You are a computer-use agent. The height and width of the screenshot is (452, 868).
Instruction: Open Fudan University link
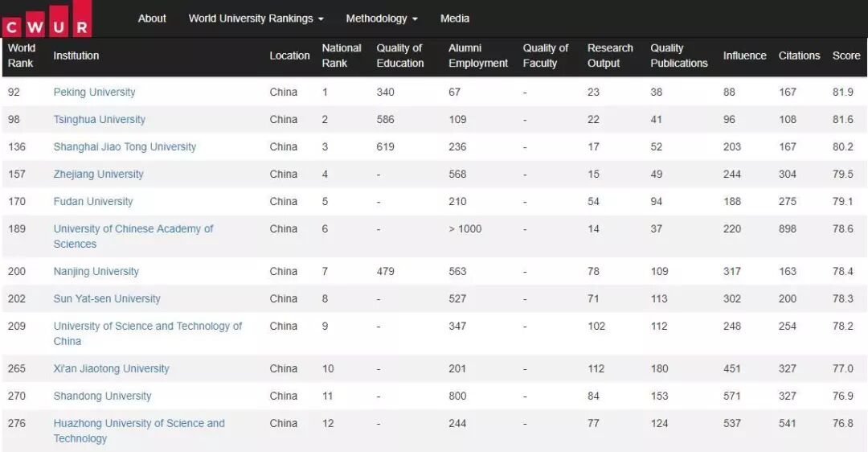coord(93,201)
